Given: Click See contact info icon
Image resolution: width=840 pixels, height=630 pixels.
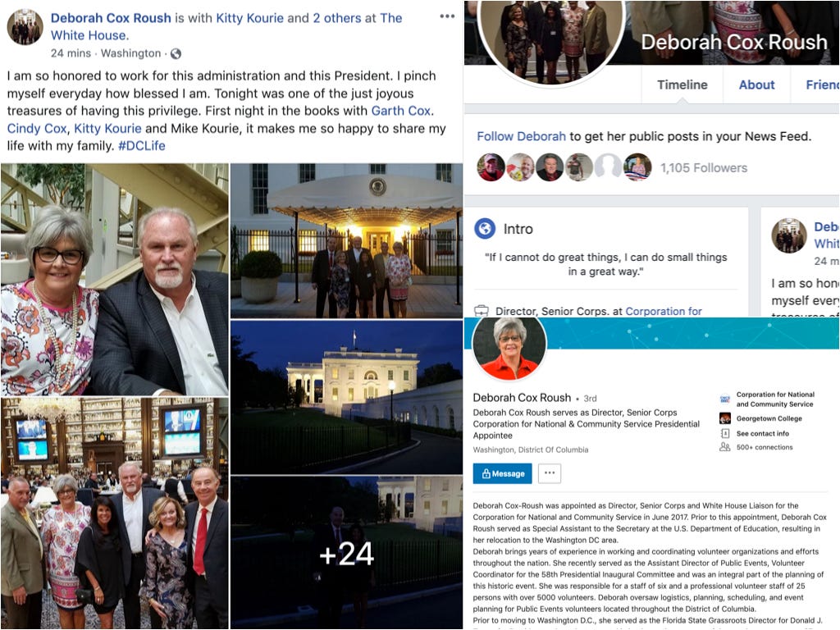Looking at the screenshot, I should 725,433.
